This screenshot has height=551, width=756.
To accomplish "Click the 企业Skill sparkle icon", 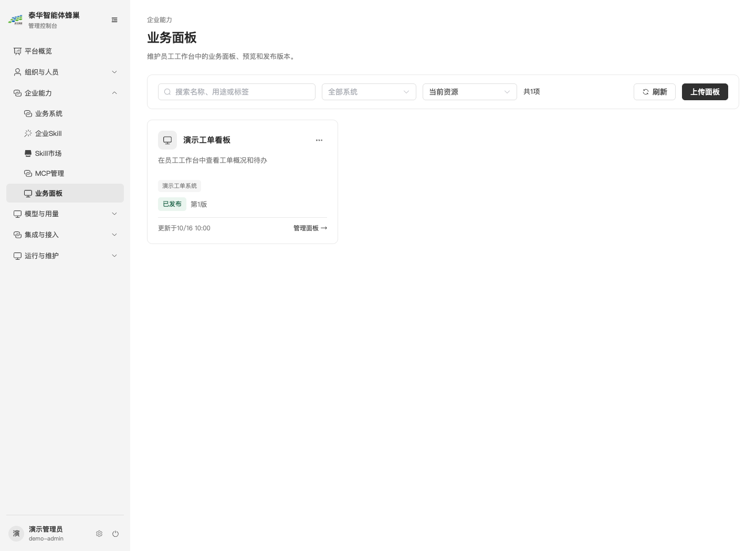I will (28, 133).
